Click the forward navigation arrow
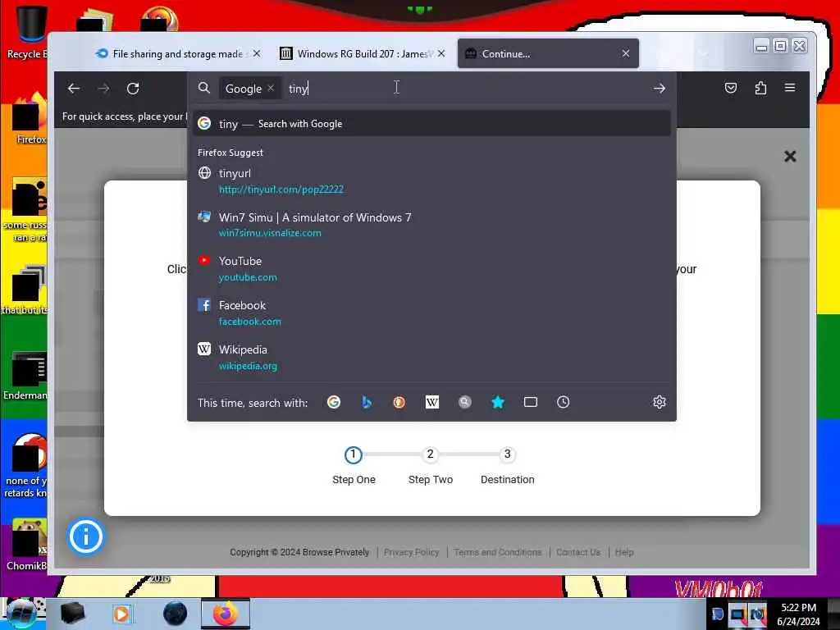 point(103,89)
